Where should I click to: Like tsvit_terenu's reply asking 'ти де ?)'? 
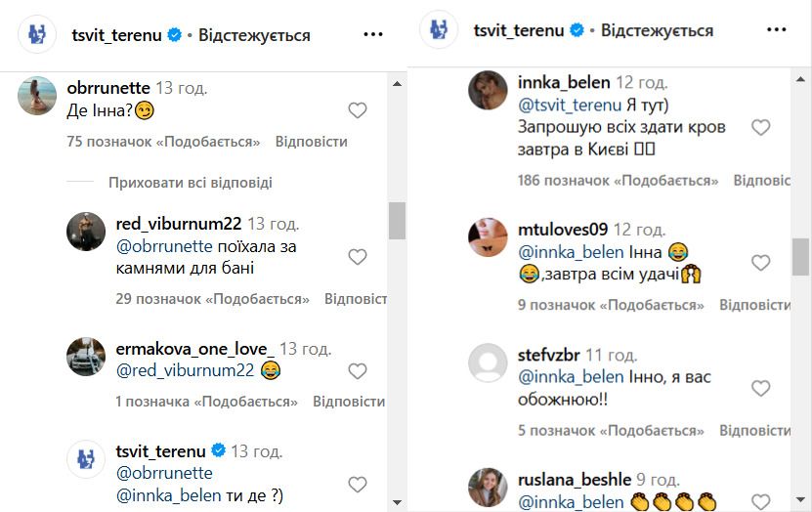click(x=358, y=485)
